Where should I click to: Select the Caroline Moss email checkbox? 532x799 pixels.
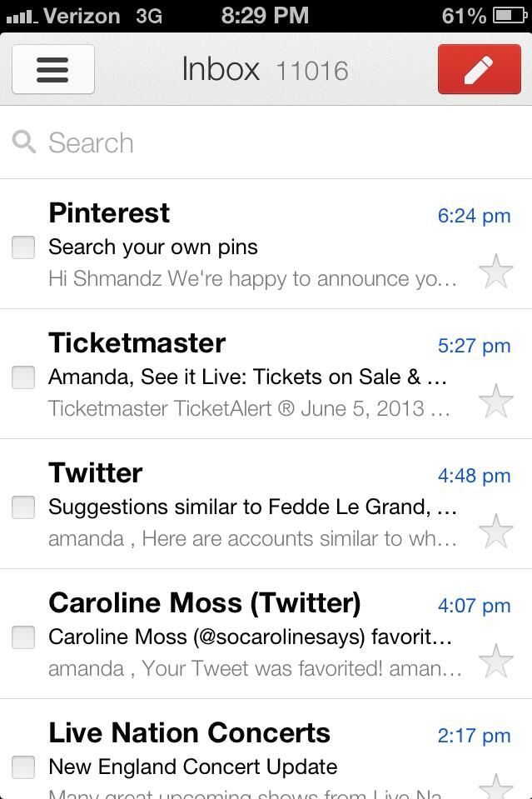23,637
